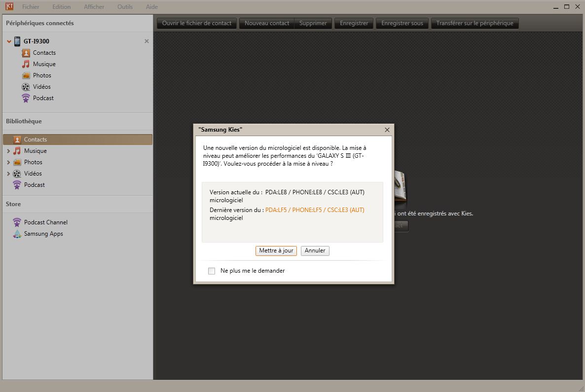
Task: Select Musique label under GT-I9300
Action: (x=44, y=64)
